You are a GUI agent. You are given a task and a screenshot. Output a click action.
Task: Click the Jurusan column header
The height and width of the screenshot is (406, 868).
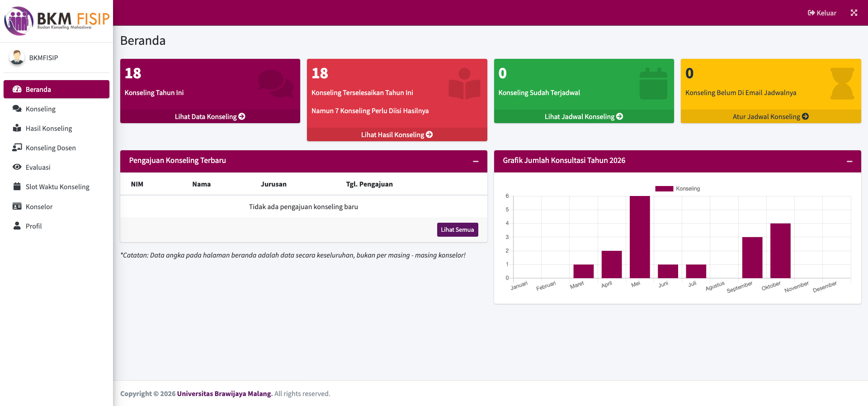(274, 184)
